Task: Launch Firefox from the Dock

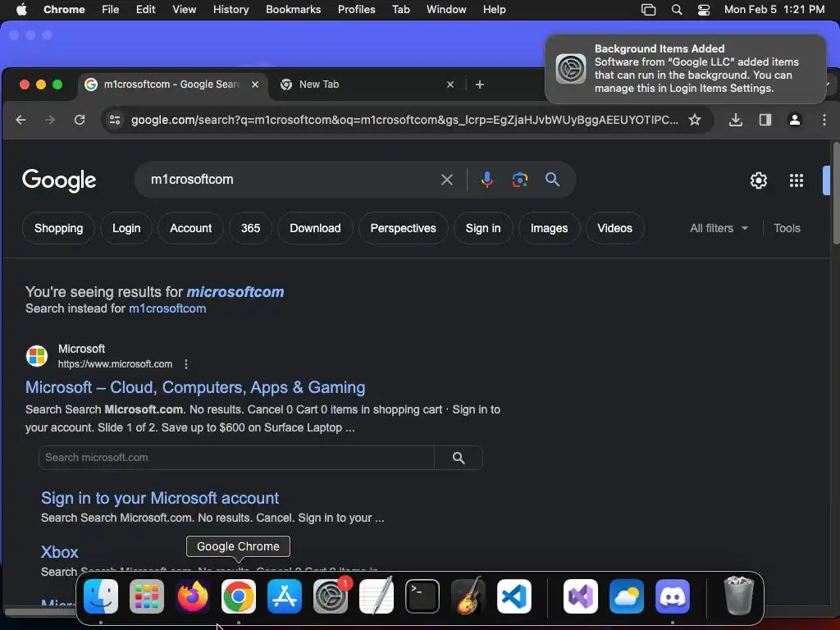Action: (192, 596)
